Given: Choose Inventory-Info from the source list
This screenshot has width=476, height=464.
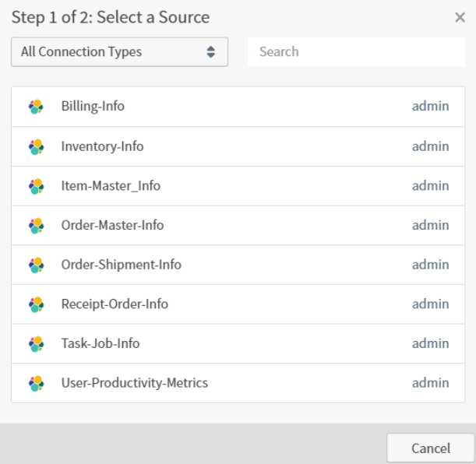Looking at the screenshot, I should pos(102,146).
